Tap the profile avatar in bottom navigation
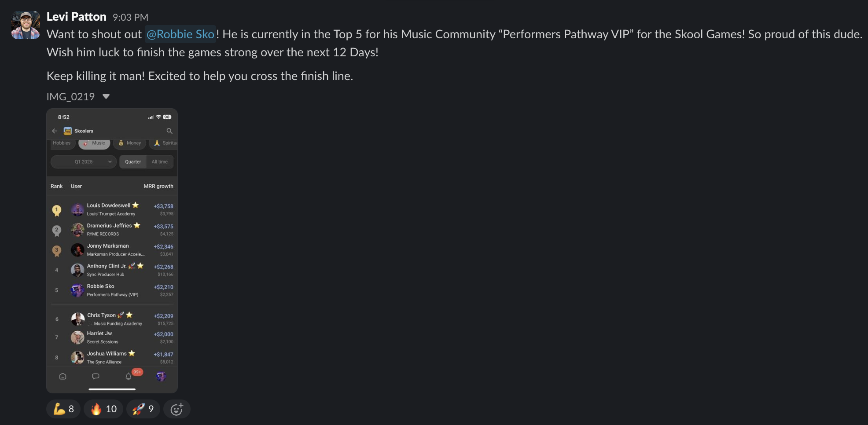868x425 pixels. point(161,376)
